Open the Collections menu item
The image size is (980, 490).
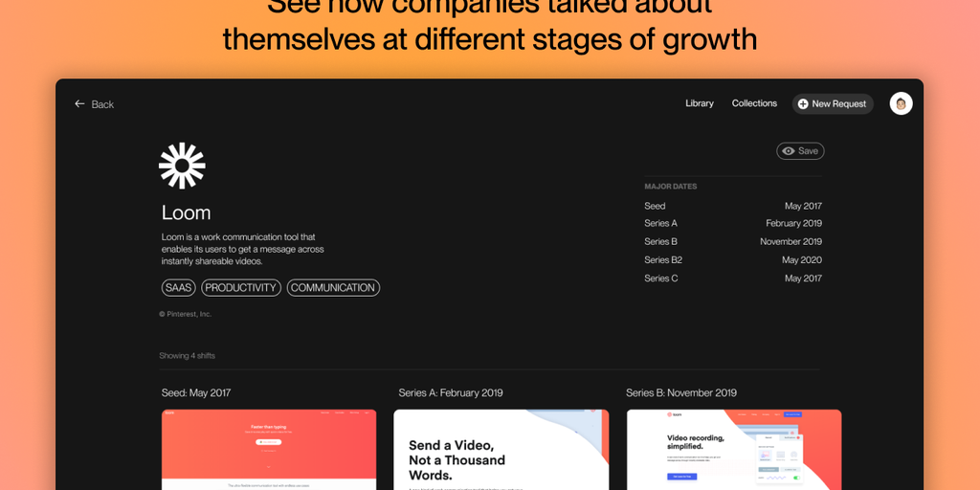click(x=754, y=103)
